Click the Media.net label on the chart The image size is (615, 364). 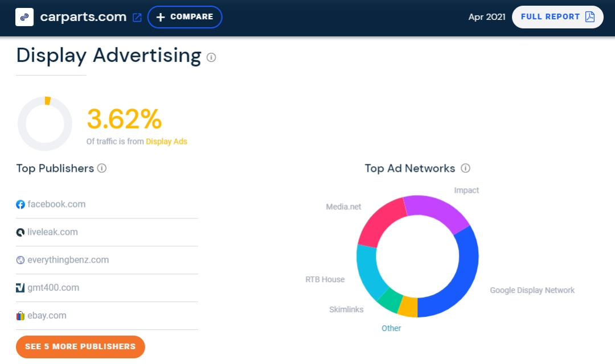coord(343,206)
